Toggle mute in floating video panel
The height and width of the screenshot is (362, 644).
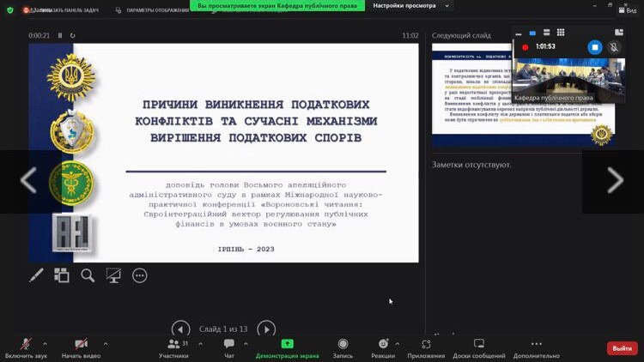pyautogui.click(x=614, y=47)
